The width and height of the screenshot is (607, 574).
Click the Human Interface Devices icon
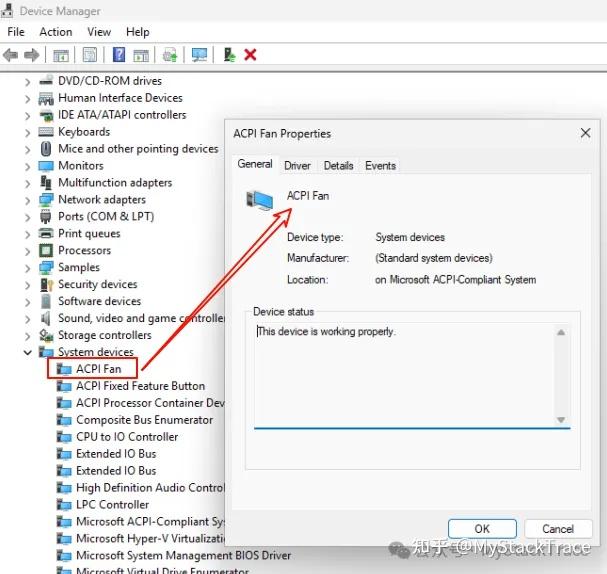pyautogui.click(x=46, y=98)
